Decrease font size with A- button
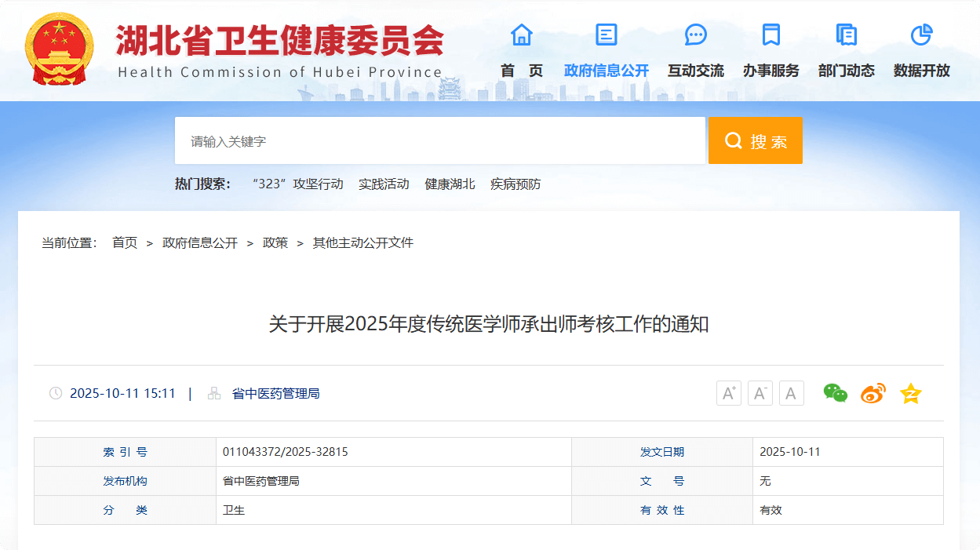The image size is (980, 550). coord(760,393)
